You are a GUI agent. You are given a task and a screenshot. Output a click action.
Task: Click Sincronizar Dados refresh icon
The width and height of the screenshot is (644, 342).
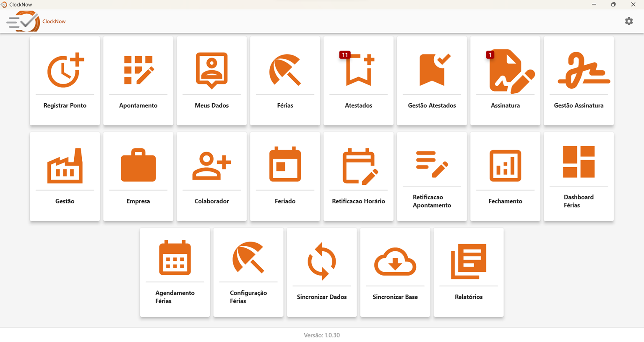tap(322, 261)
